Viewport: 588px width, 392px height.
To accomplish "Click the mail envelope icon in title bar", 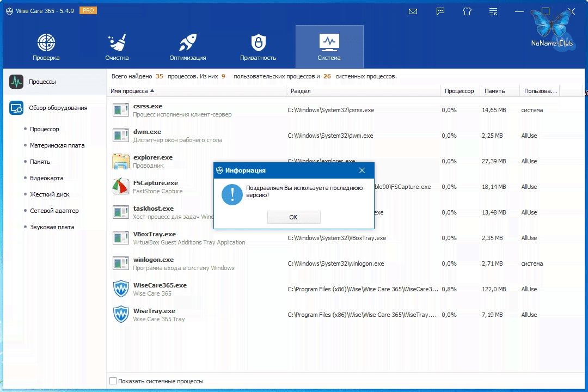I will tap(413, 11).
